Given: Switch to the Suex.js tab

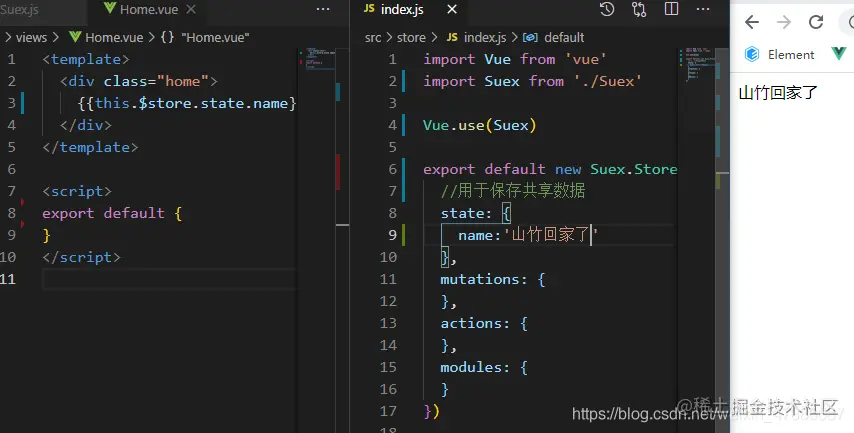Looking at the screenshot, I should [x=19, y=9].
